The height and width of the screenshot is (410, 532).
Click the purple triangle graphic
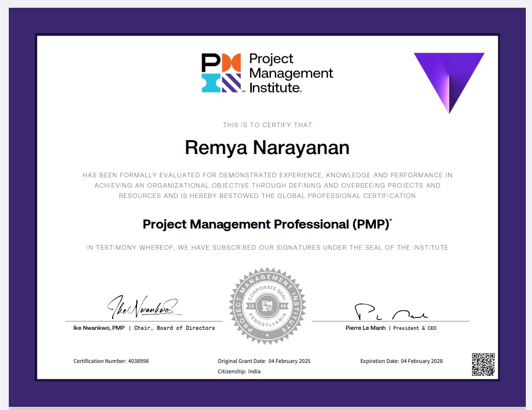pyautogui.click(x=449, y=83)
